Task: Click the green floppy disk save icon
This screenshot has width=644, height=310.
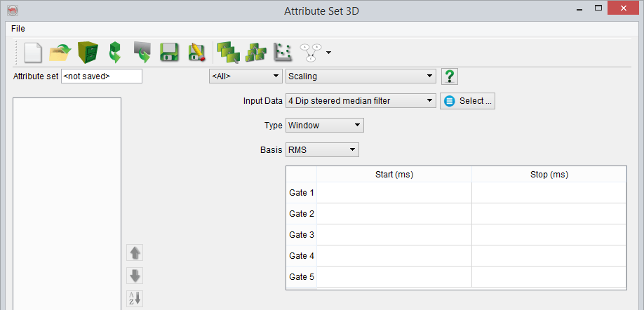Action: pos(168,52)
